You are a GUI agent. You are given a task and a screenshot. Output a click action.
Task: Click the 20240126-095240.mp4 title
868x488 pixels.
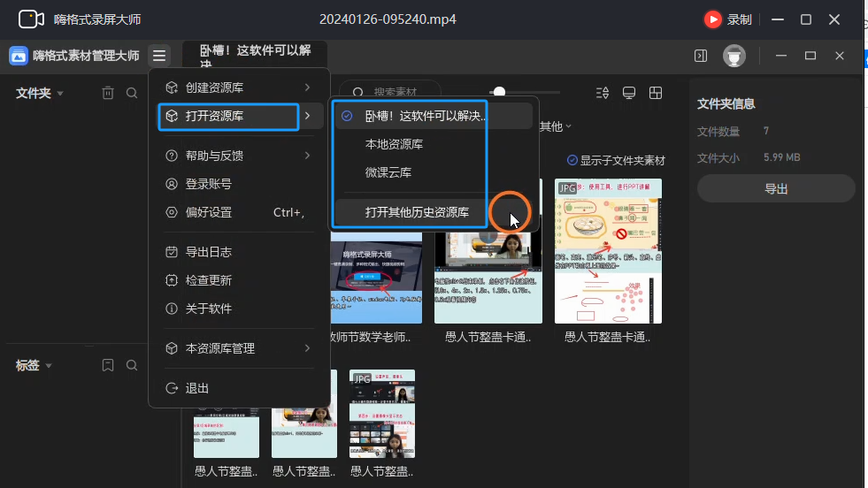(x=388, y=19)
